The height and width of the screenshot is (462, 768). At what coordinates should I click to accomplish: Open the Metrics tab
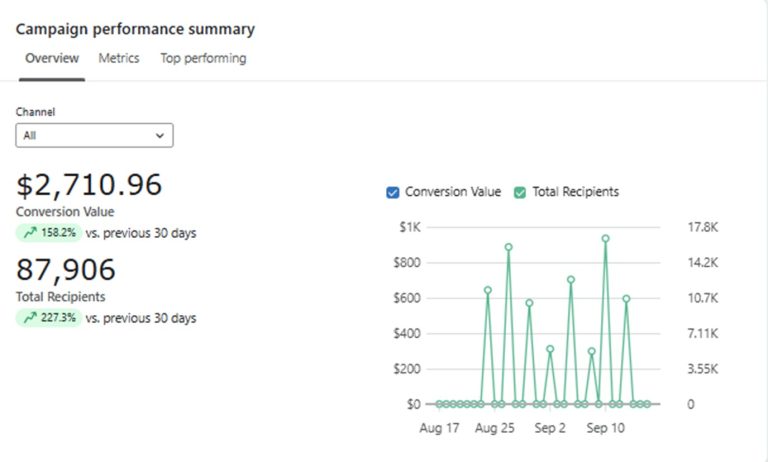coord(118,58)
